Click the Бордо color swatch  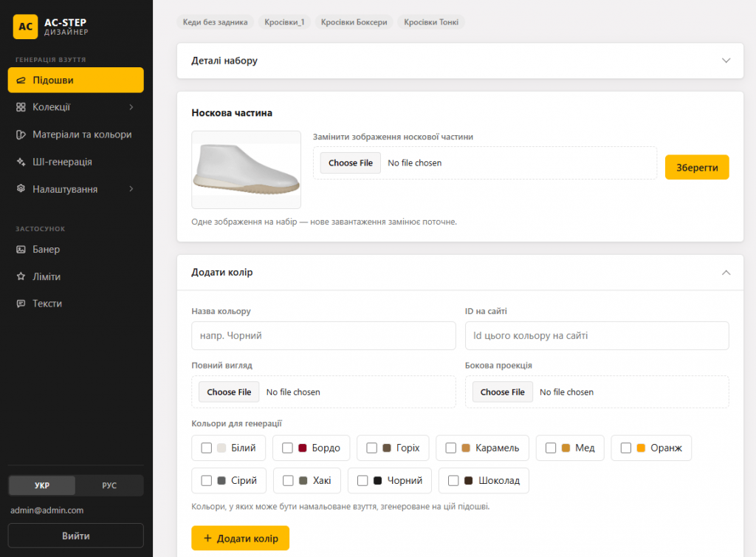[x=302, y=448]
